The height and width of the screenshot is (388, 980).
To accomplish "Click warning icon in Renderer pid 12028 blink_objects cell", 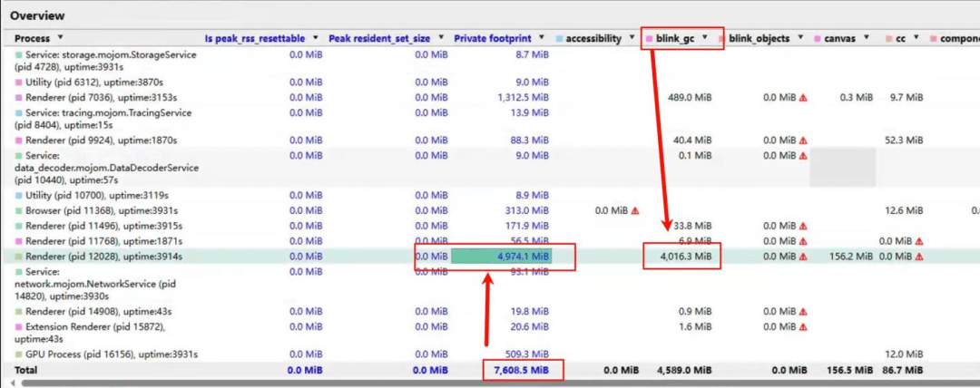I will coord(803,257).
